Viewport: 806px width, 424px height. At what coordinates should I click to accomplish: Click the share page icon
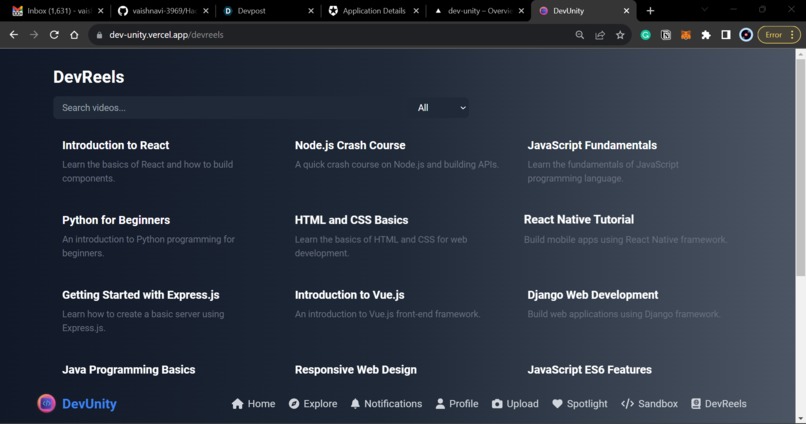[600, 35]
